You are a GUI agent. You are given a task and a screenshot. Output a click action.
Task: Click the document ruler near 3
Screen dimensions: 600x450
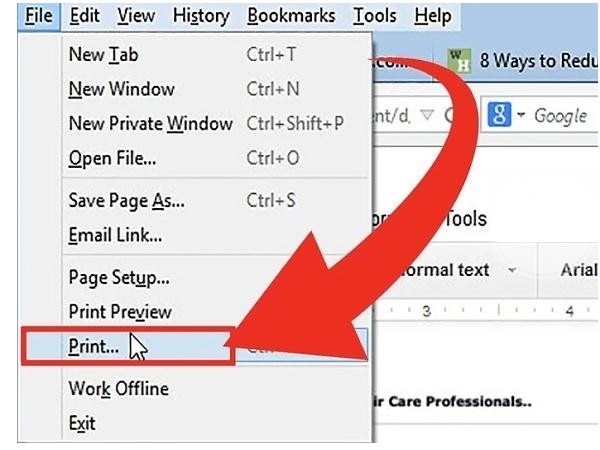coord(426,310)
